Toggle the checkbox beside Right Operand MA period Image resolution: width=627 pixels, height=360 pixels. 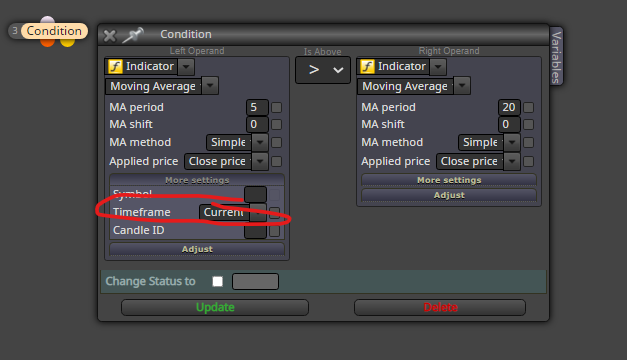tap(528, 108)
